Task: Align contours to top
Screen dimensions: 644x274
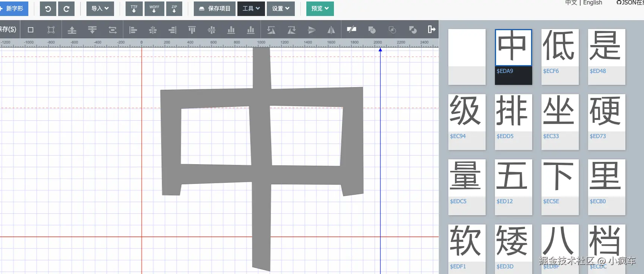Action: point(192,30)
